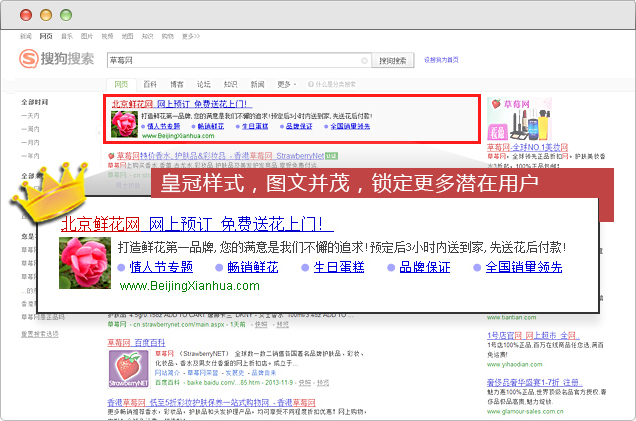Open 快照 on the baike.baidu.com row
Viewport: 636px width, 421px height.
pyautogui.click(x=305, y=382)
